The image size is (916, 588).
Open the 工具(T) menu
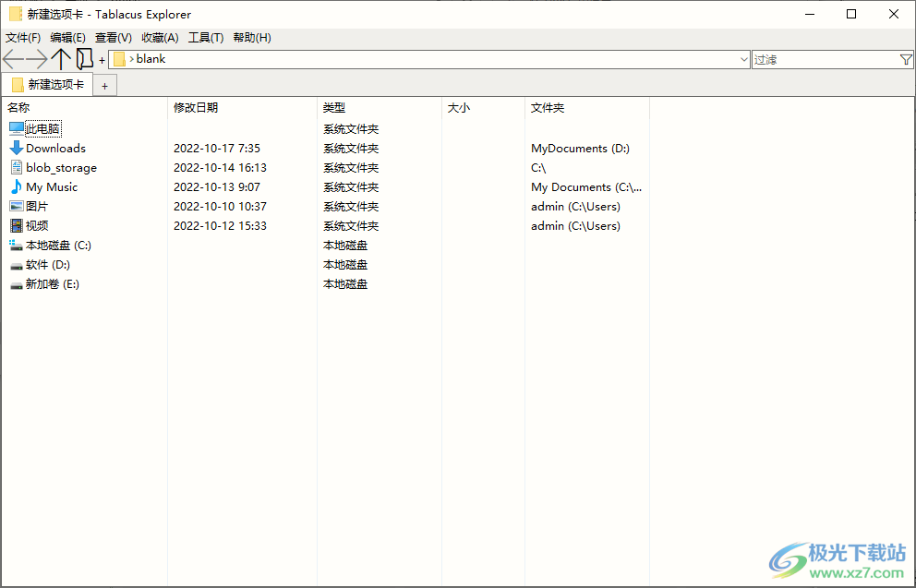(206, 38)
